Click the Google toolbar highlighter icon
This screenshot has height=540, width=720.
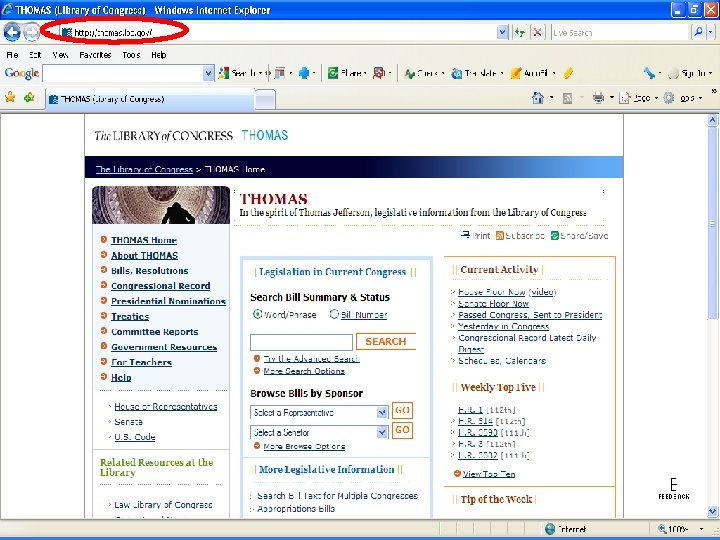pos(568,73)
